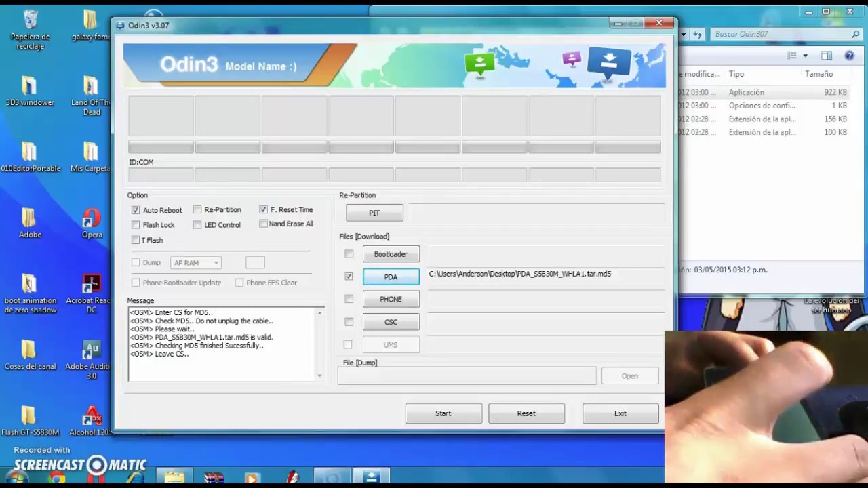Select the 3D3 windower desktop folder

coord(30,91)
